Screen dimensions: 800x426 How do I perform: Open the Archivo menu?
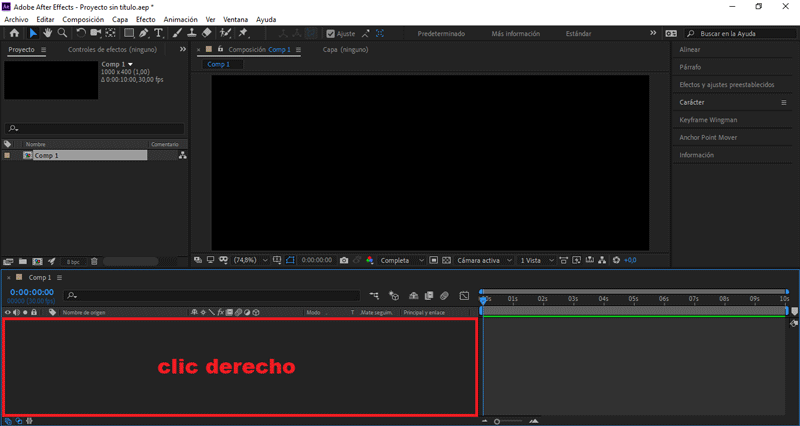point(16,19)
